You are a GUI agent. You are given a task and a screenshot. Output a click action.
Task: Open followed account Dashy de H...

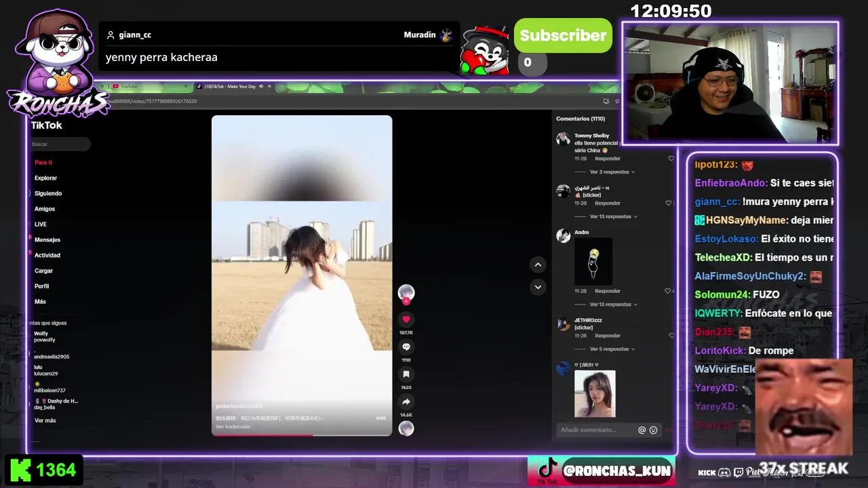tap(56, 404)
